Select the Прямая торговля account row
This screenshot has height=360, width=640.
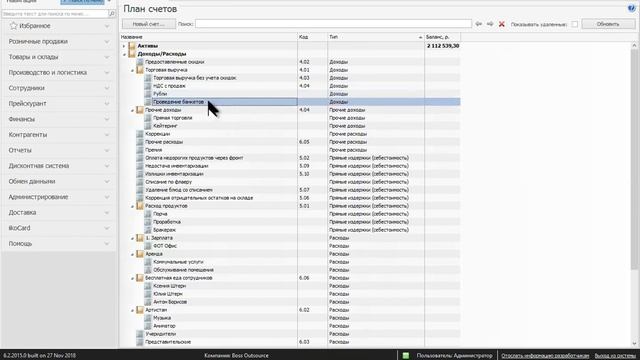[290, 118]
